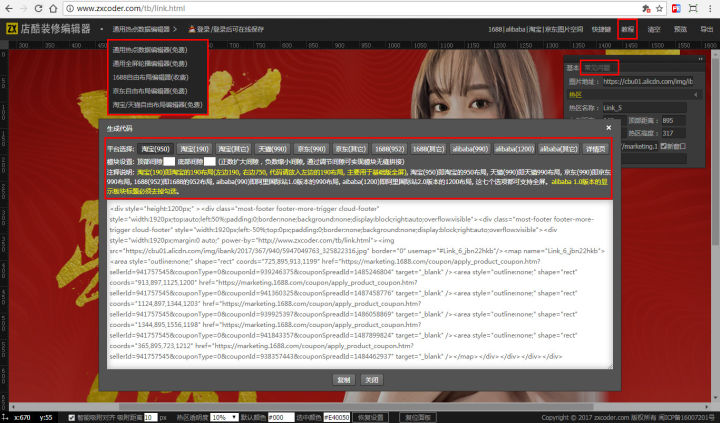The width and height of the screenshot is (720, 423).
Task: Go to the browser home page
Action: coord(53,8)
